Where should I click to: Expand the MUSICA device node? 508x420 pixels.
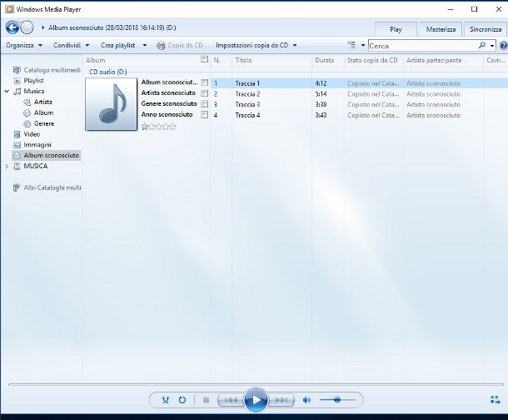[x=7, y=167]
